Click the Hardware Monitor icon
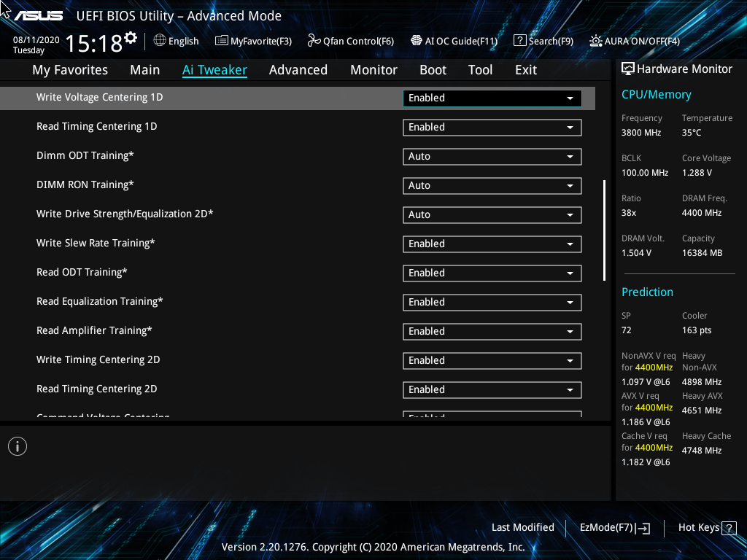The image size is (747, 560). [628, 69]
